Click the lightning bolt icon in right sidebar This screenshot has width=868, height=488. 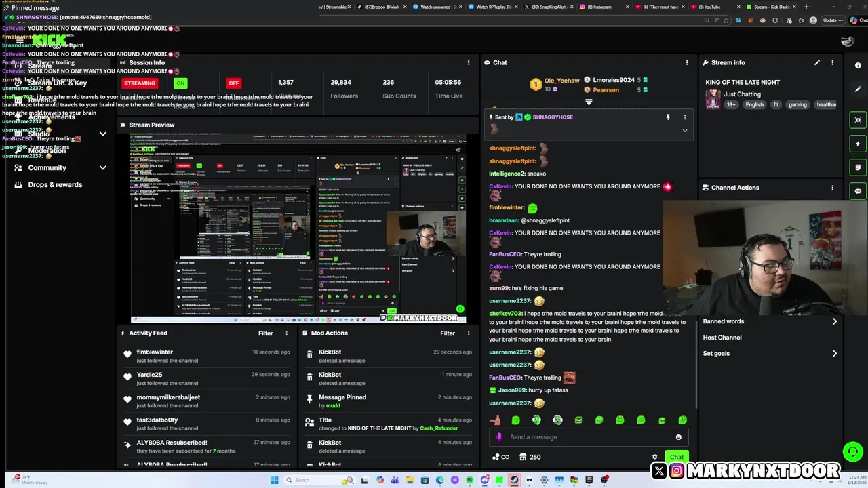tap(858, 144)
